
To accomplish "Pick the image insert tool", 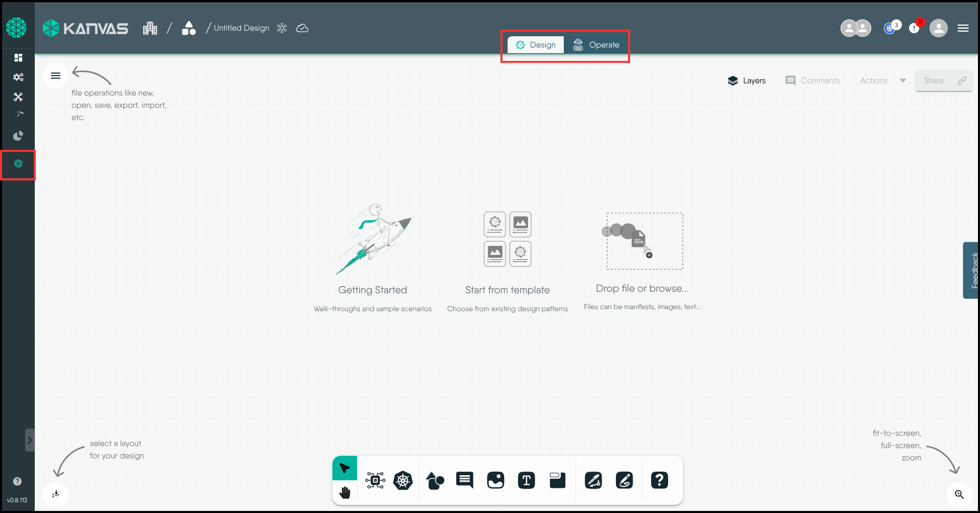I will click(495, 480).
